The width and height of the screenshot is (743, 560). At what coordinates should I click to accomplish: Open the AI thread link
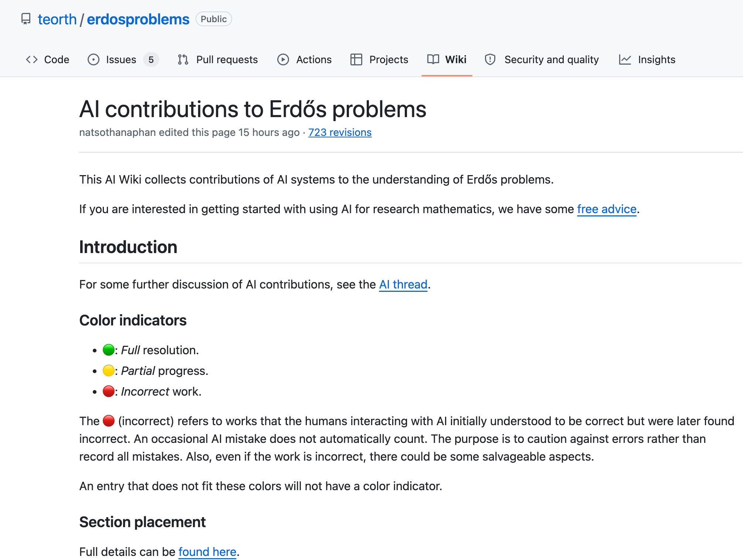[403, 284]
